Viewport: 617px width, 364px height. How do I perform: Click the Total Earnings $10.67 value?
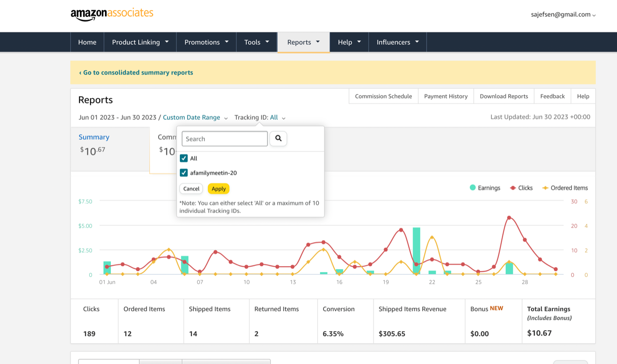[x=539, y=333]
